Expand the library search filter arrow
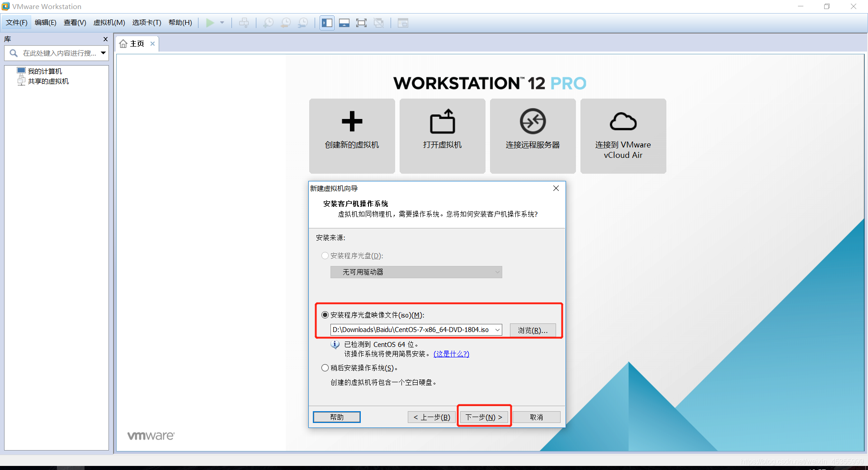This screenshot has height=470, width=868. pyautogui.click(x=104, y=53)
